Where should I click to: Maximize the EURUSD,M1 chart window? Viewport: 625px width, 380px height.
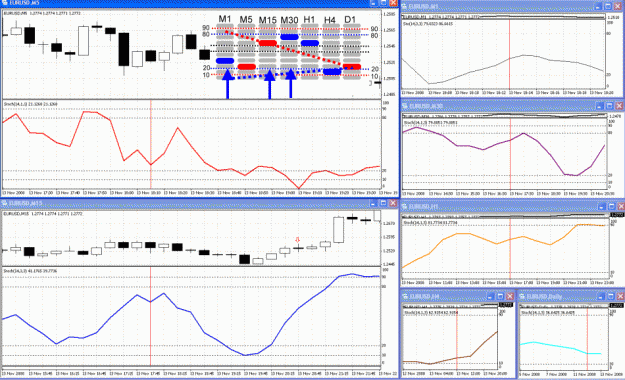point(608,7)
